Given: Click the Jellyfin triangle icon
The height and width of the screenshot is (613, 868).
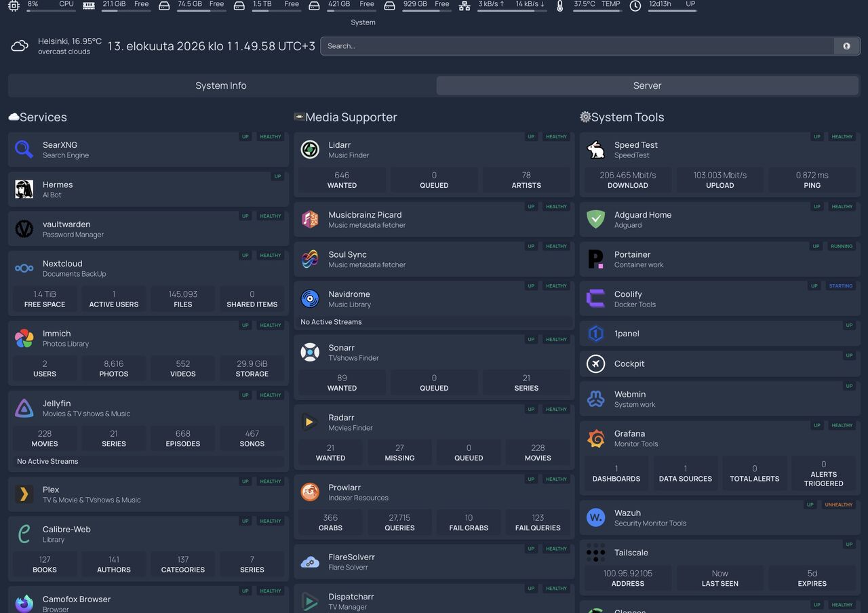Looking at the screenshot, I should click(x=24, y=408).
